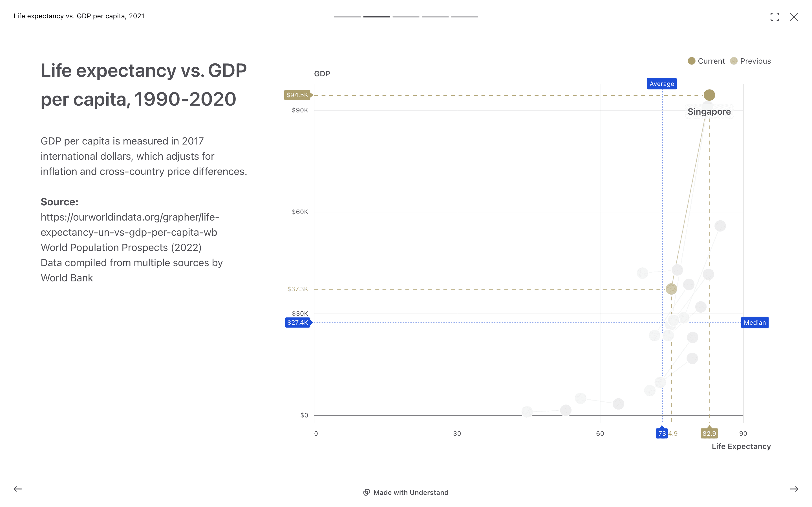Close the presentation with the X icon

(794, 17)
